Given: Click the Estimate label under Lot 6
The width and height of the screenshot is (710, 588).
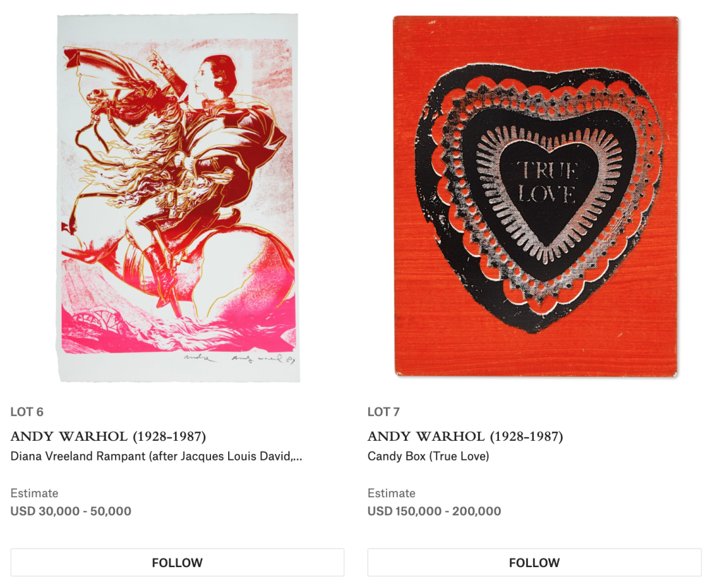Looking at the screenshot, I should tap(34, 493).
